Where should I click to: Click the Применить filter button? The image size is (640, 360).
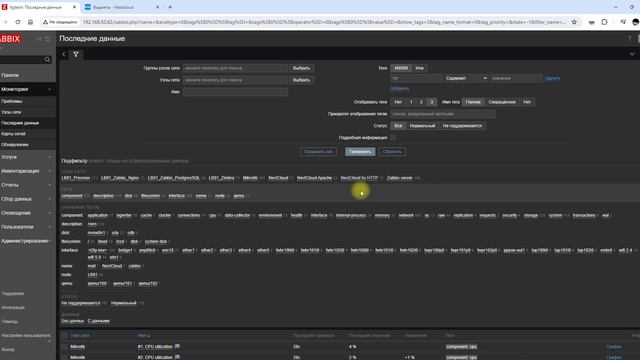360,151
